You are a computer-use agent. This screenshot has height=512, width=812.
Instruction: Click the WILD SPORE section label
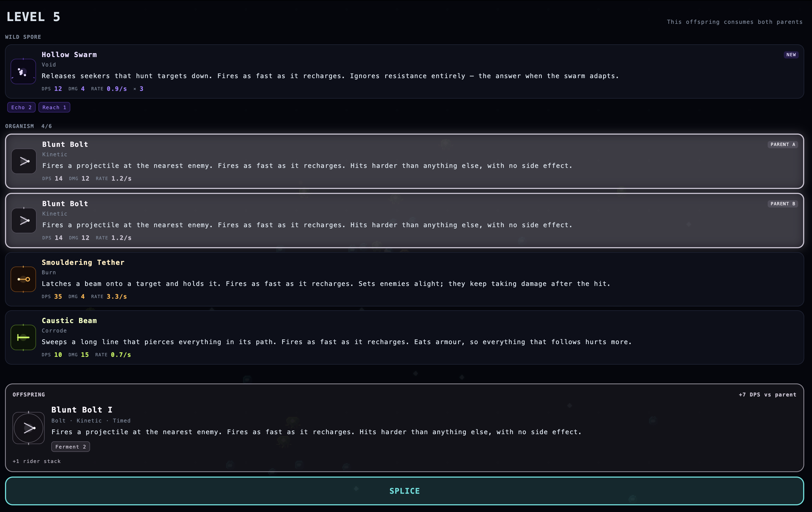(x=23, y=37)
